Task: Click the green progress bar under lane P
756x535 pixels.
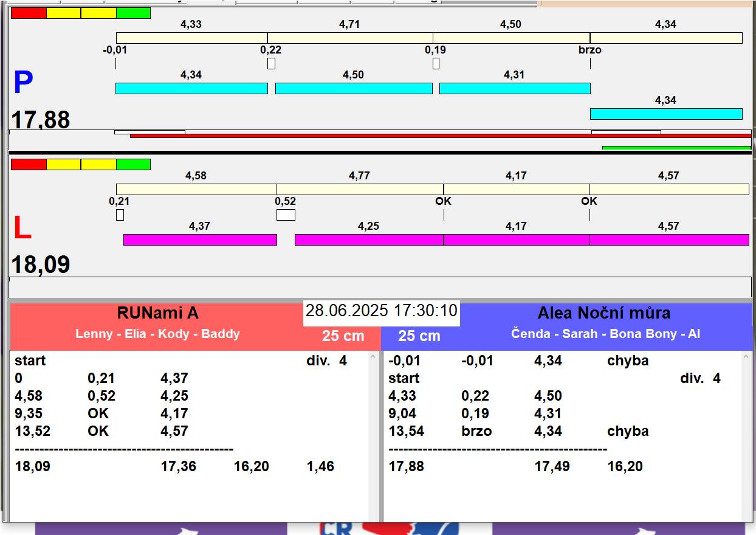Action: click(x=677, y=148)
